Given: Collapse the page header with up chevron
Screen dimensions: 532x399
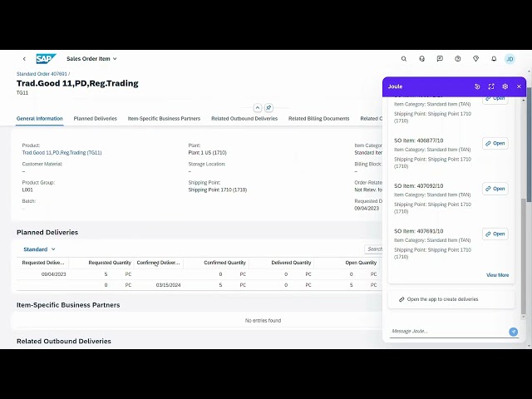Looking at the screenshot, I should pyautogui.click(x=258, y=108).
